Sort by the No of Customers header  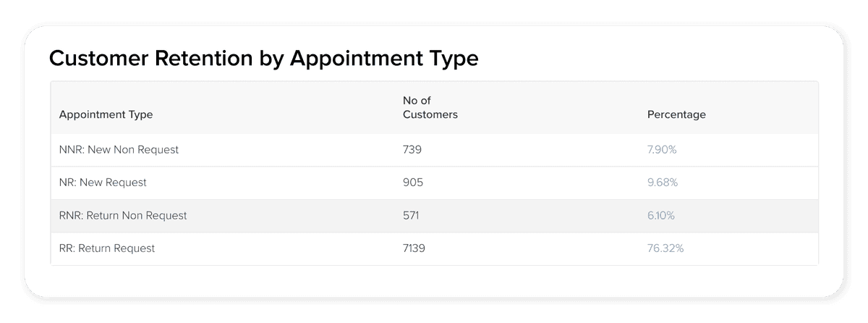click(430, 108)
